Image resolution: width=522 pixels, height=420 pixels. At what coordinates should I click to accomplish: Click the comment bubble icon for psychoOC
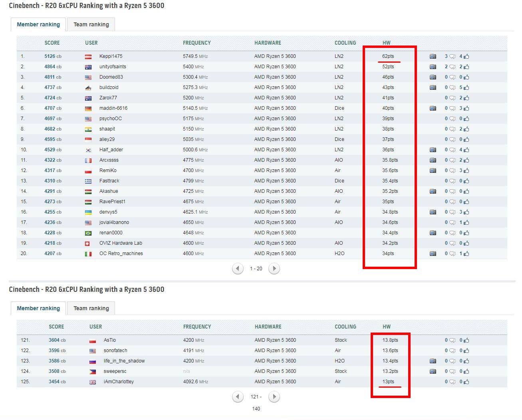click(453, 119)
